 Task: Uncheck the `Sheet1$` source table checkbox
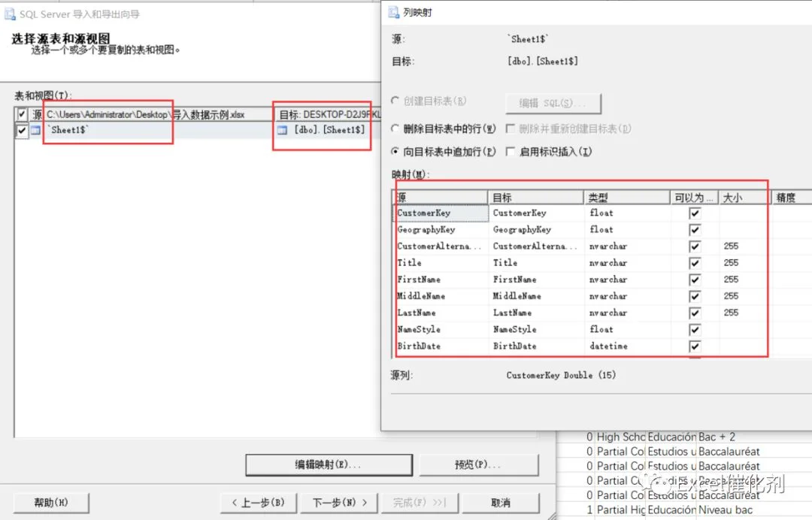pyautogui.click(x=22, y=131)
